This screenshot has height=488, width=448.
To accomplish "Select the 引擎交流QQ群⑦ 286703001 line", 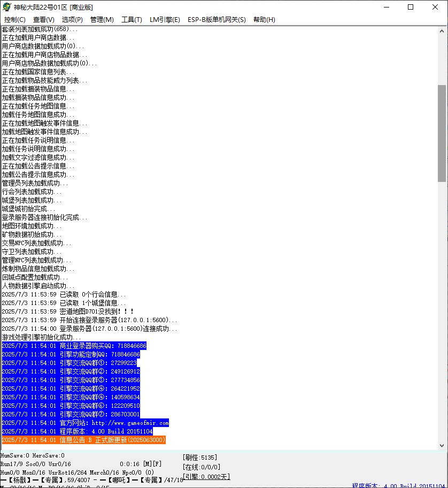I will click(x=71, y=414).
